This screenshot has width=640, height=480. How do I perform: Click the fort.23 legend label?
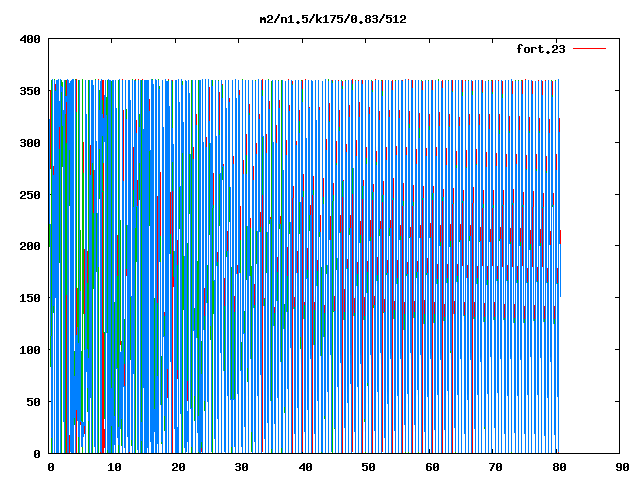[541, 49]
